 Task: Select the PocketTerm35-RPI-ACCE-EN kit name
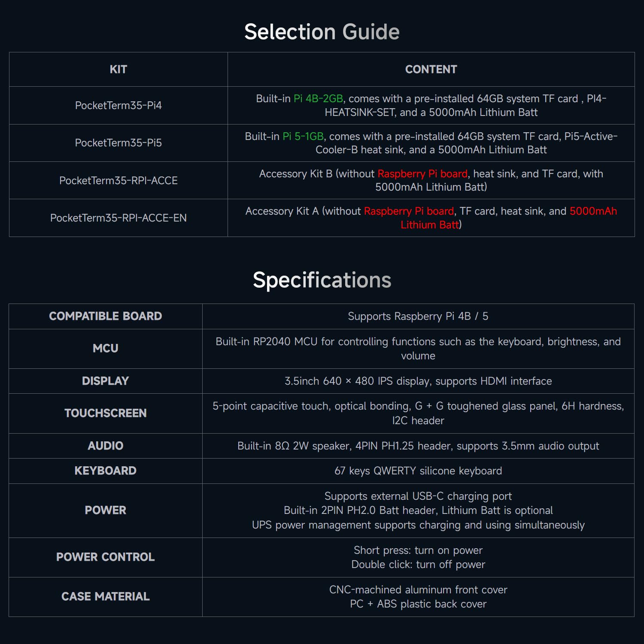tap(118, 218)
